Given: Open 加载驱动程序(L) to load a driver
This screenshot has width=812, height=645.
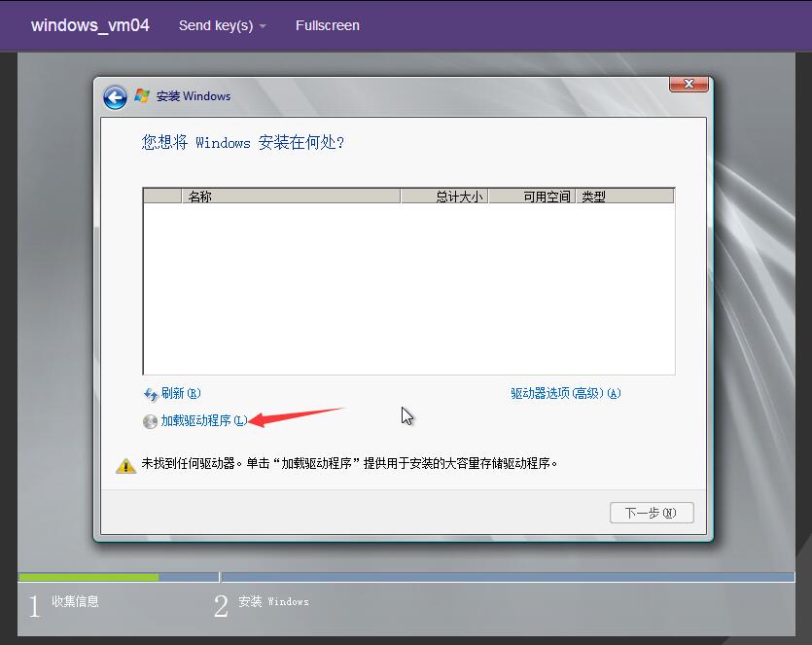Looking at the screenshot, I should pos(204,420).
